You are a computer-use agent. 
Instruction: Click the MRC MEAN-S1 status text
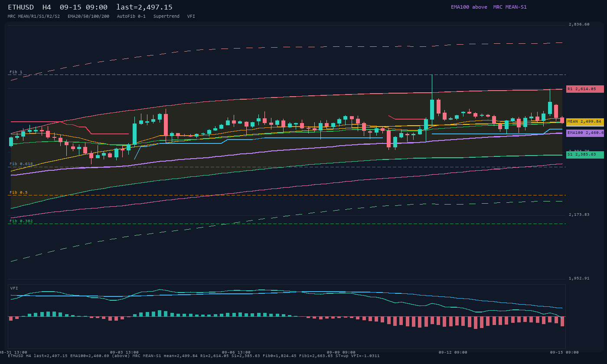pos(510,7)
